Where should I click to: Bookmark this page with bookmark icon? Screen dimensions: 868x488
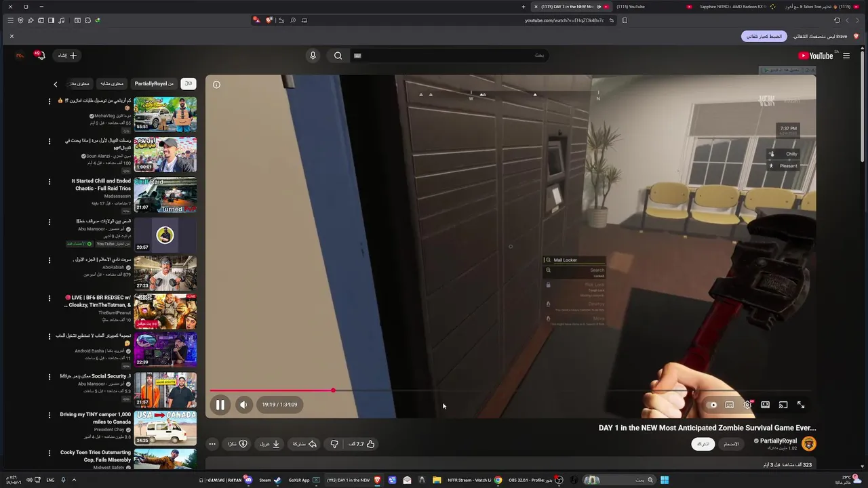tap(625, 20)
